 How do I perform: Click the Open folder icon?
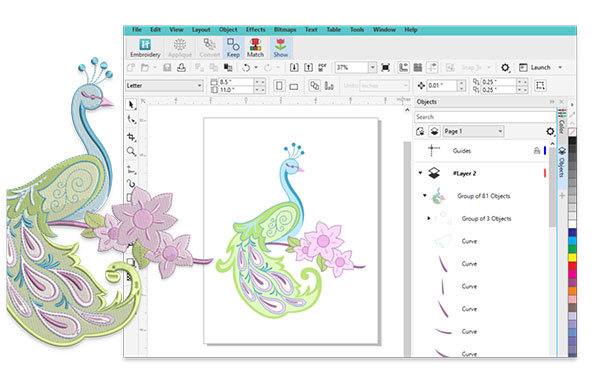[x=145, y=68]
